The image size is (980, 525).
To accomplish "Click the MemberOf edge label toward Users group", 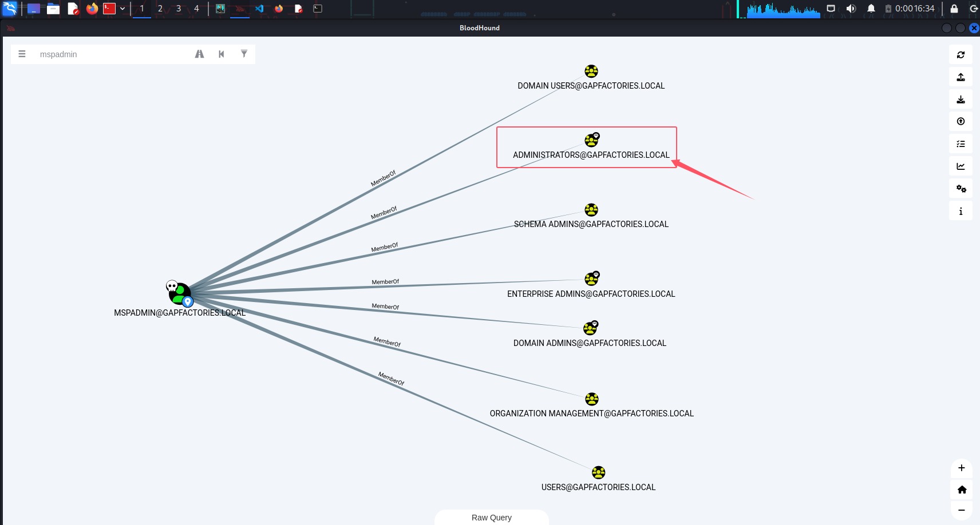I will pyautogui.click(x=391, y=379).
